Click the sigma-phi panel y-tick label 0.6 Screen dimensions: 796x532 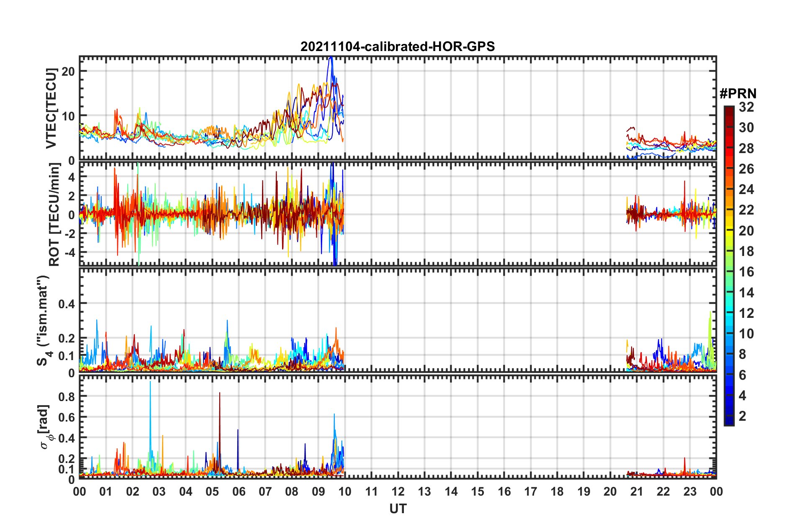click(67, 417)
